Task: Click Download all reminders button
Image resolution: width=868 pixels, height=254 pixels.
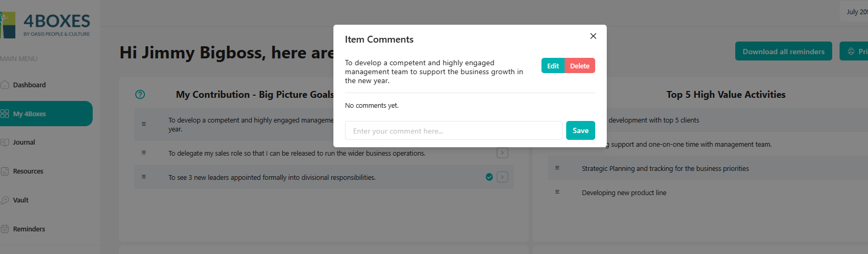Action: click(x=783, y=52)
